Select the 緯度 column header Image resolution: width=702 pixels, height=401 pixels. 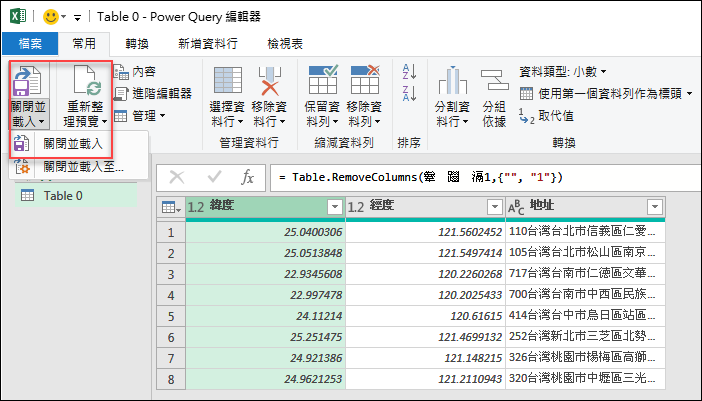[x=265, y=207]
